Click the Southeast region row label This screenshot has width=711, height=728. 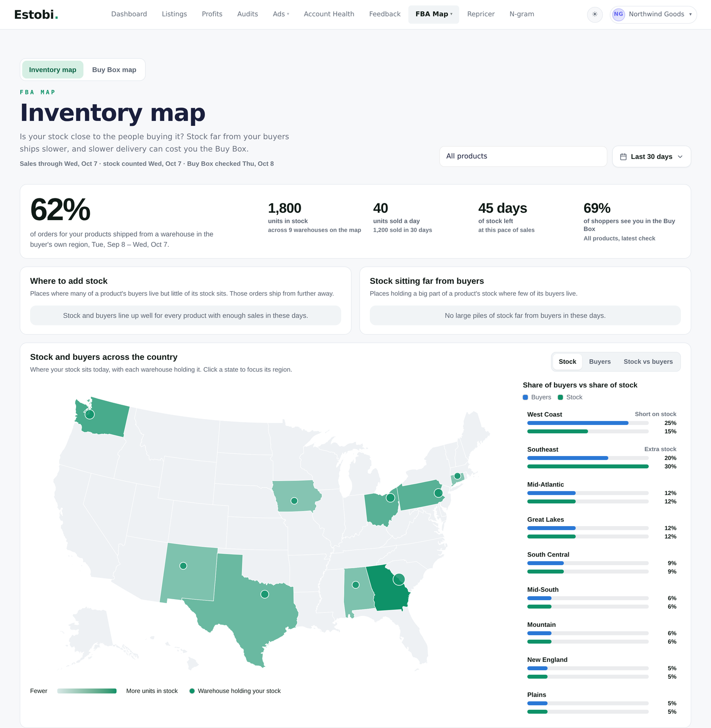[x=543, y=450]
